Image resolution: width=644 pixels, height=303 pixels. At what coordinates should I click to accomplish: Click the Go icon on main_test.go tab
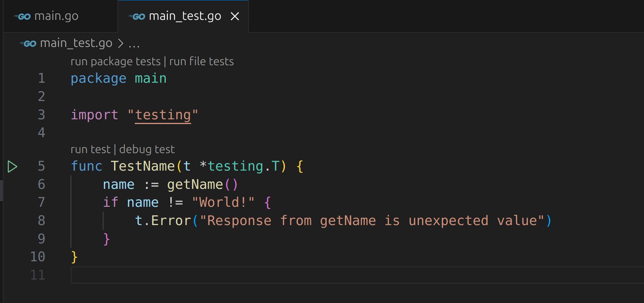click(x=137, y=16)
